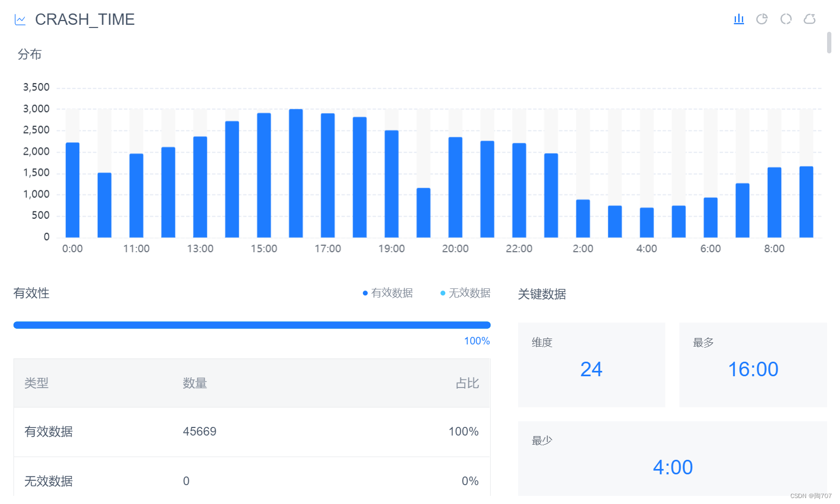Select the 22:00 bar in the chart

pyautogui.click(x=519, y=190)
